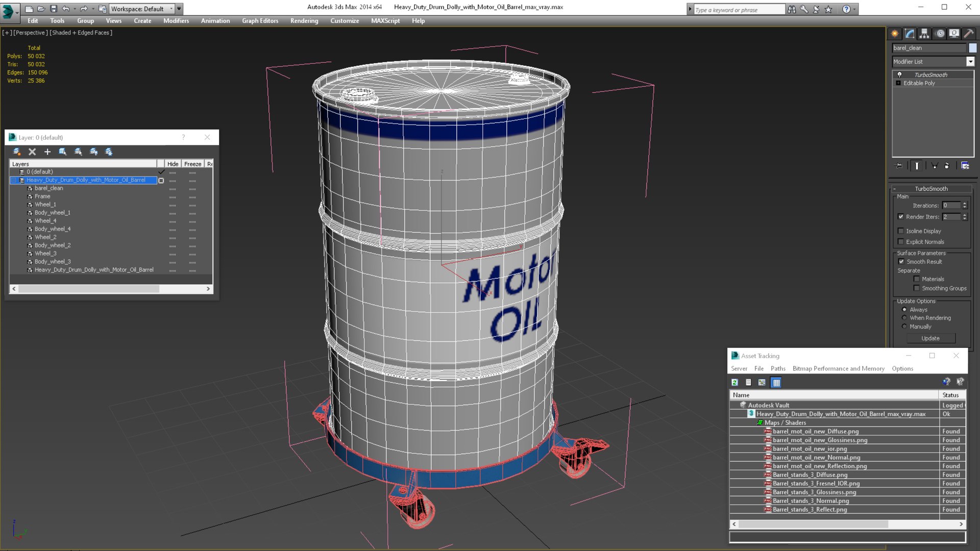980x551 pixels.
Task: Switch to the Utilities hammer panel
Action: pos(968,34)
